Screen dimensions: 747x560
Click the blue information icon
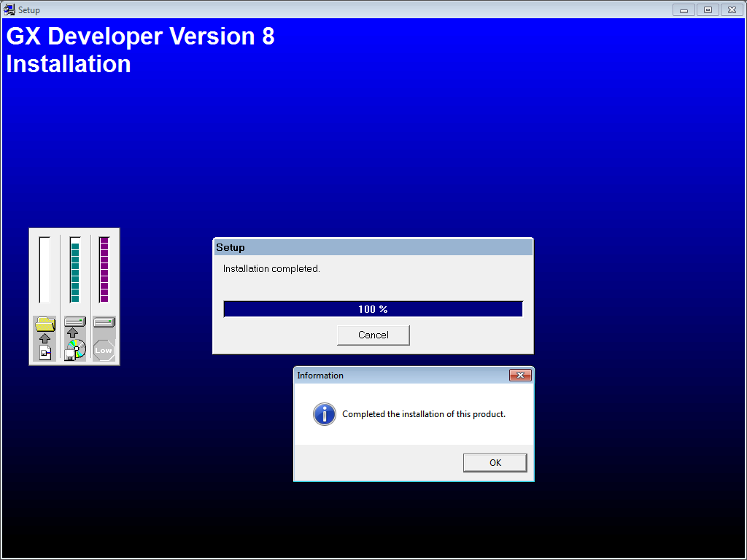point(325,414)
